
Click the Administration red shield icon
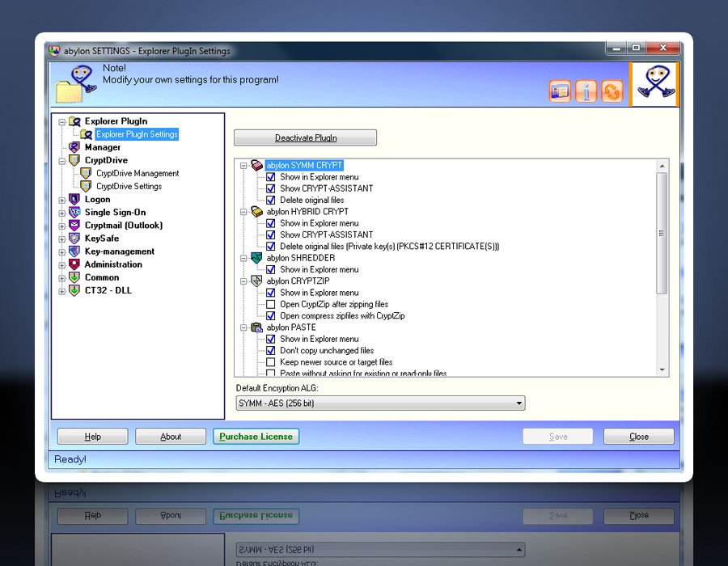coord(74,264)
